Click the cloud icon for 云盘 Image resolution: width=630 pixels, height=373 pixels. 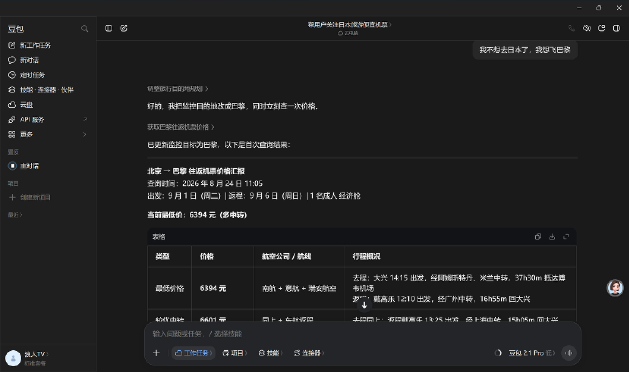pos(12,105)
